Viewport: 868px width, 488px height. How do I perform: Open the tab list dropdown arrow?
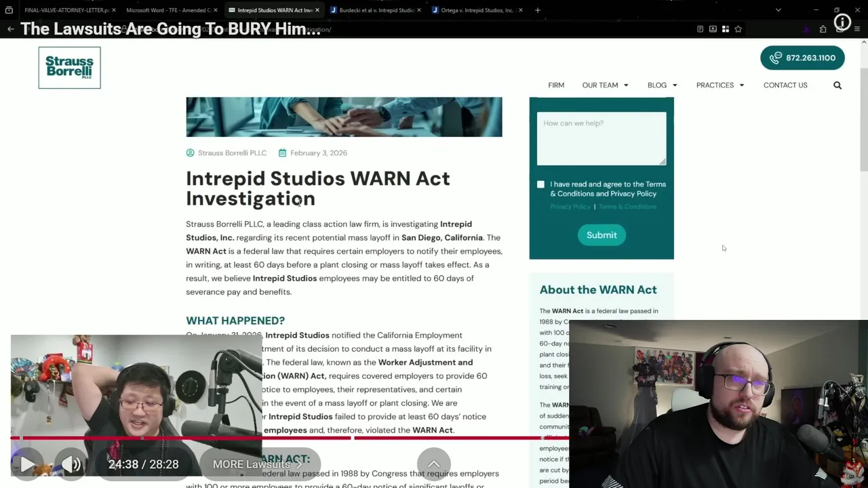(778, 10)
